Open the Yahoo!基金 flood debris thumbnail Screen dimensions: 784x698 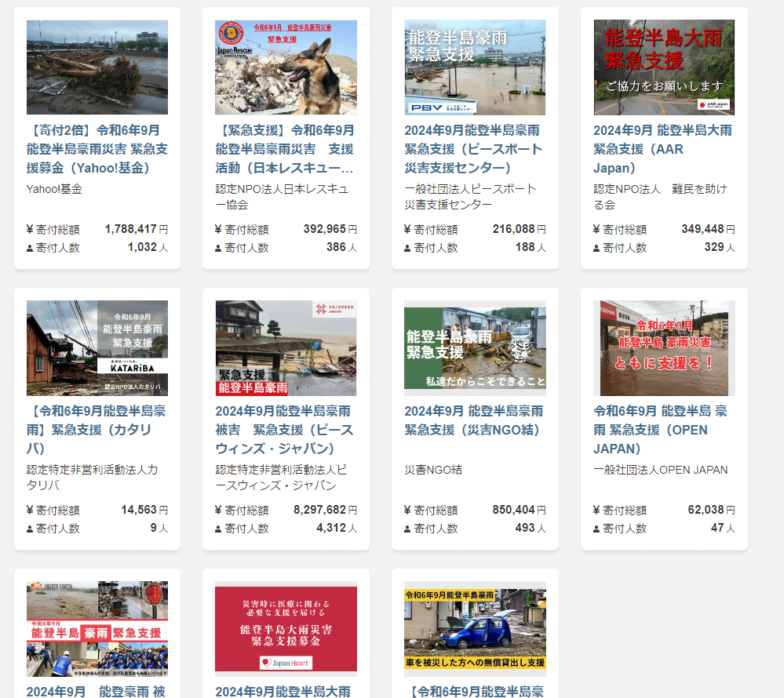click(97, 67)
